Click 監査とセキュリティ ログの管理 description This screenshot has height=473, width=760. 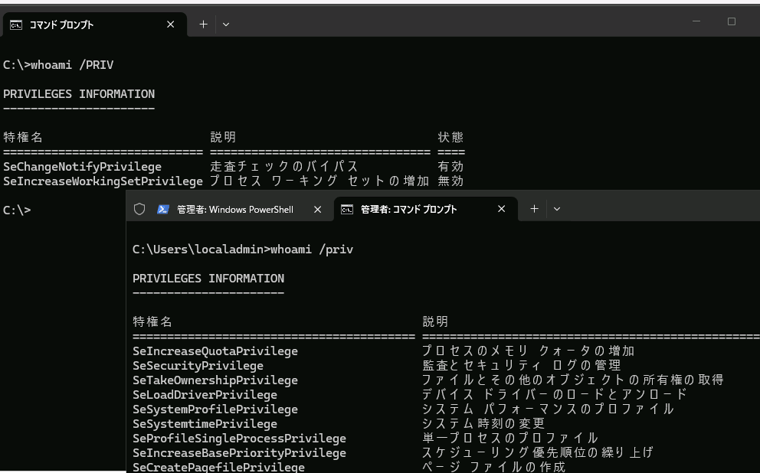(x=522, y=365)
